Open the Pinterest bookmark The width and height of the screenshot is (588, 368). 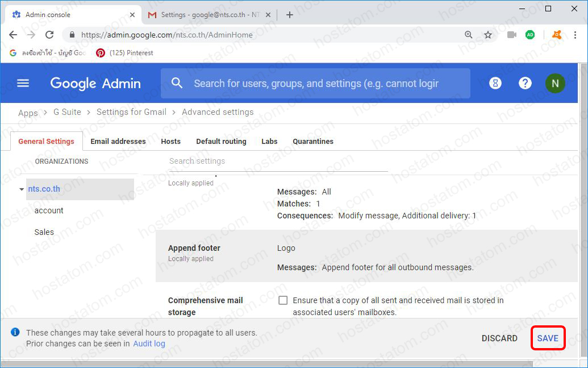tap(125, 53)
